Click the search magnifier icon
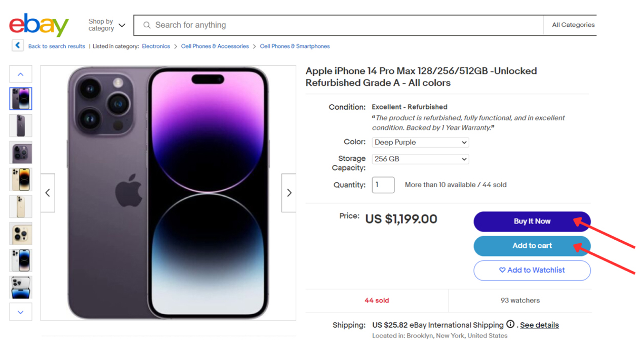 pos(147,25)
